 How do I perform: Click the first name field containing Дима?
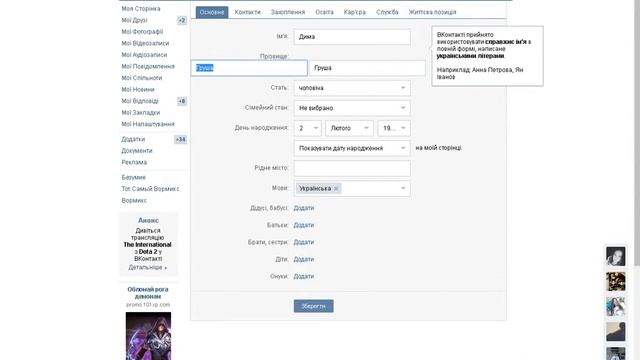(x=352, y=37)
